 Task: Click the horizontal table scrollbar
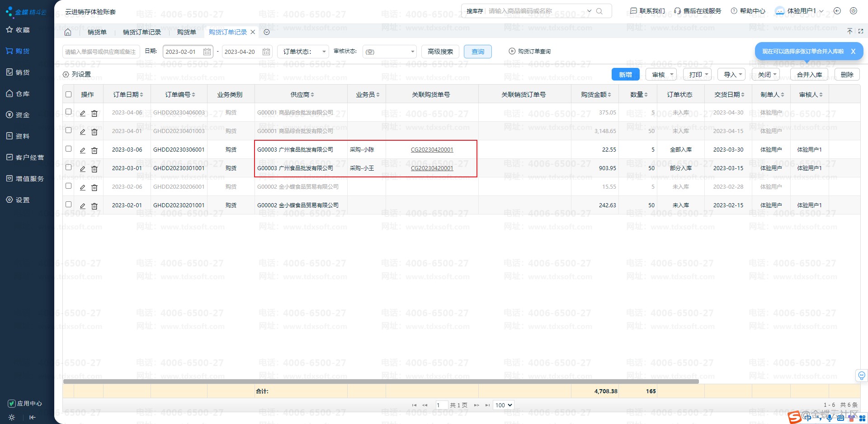click(381, 381)
